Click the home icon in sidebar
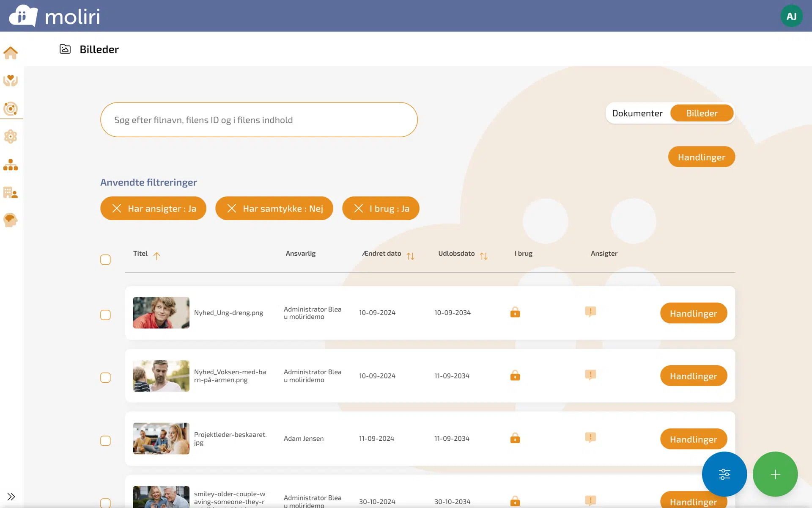The image size is (812, 508). (x=11, y=53)
